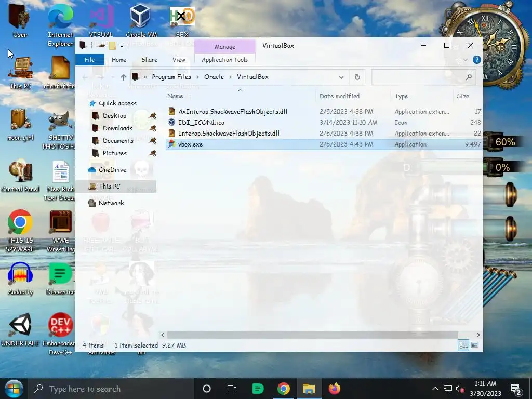Launch Visual Studio desktop shortcut

(x=101, y=21)
